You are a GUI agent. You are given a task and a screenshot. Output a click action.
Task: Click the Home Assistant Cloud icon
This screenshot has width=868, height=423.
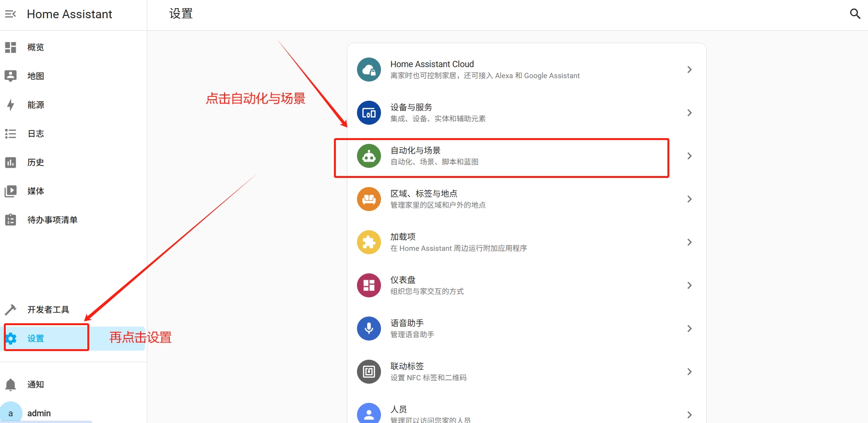[x=369, y=70]
